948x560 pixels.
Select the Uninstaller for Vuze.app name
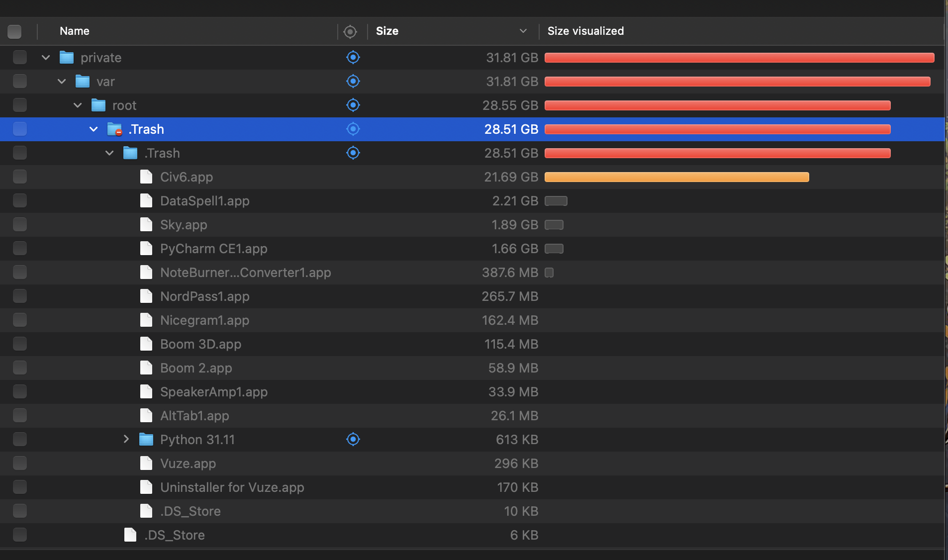(x=232, y=487)
